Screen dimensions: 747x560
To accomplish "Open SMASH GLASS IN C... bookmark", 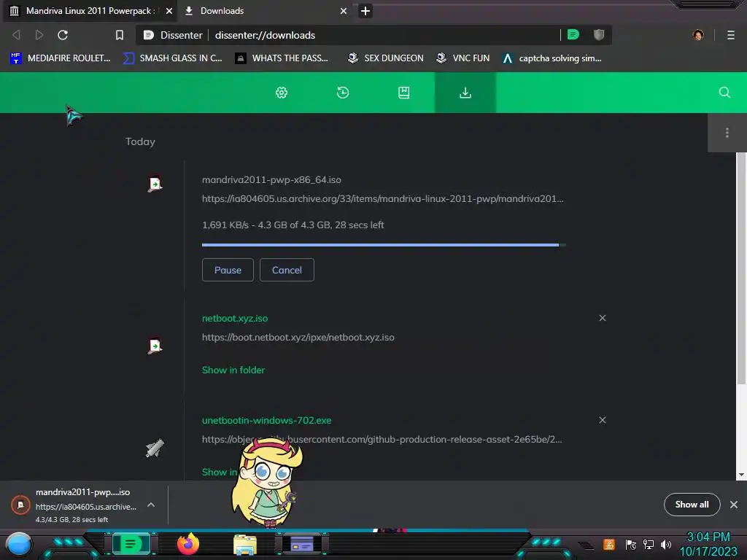I will 172,58.
